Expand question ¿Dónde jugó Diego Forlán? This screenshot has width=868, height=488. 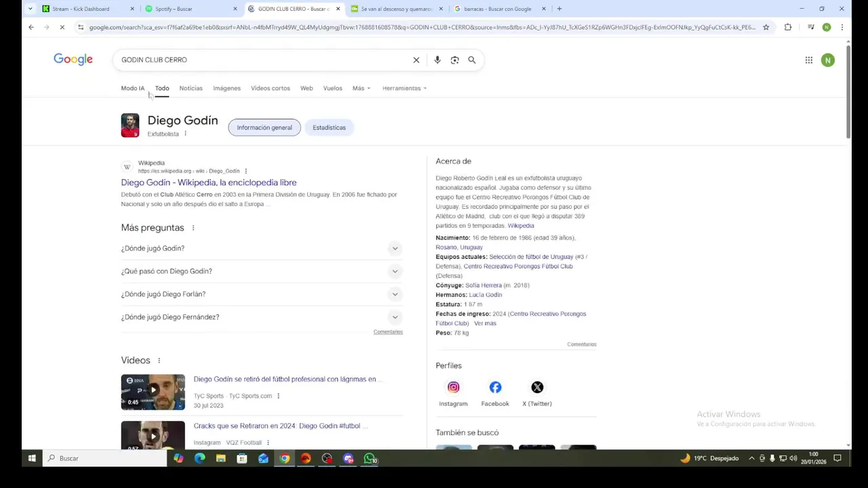262,294
